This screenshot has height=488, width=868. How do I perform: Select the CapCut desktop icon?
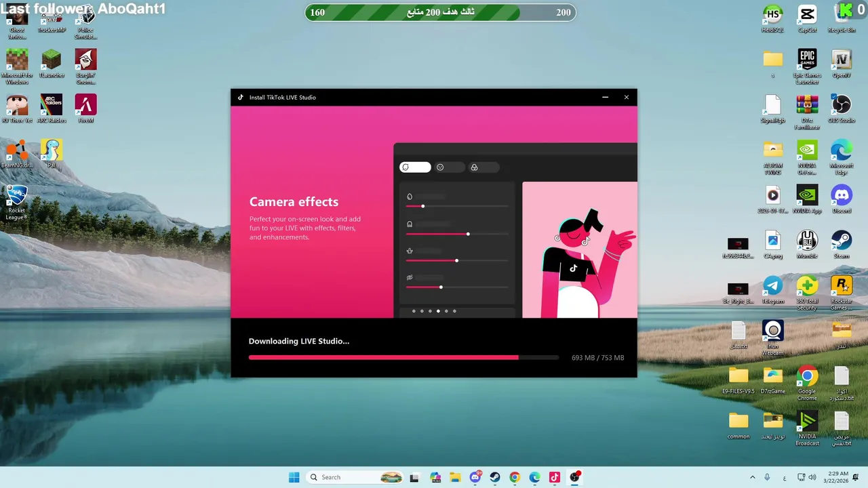807,19
